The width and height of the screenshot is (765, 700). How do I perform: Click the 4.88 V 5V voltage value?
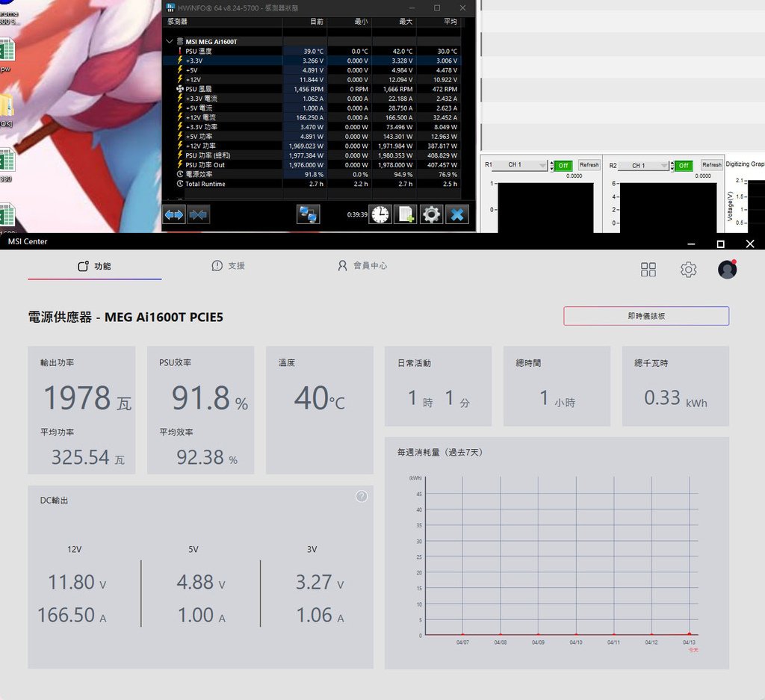(x=200, y=583)
